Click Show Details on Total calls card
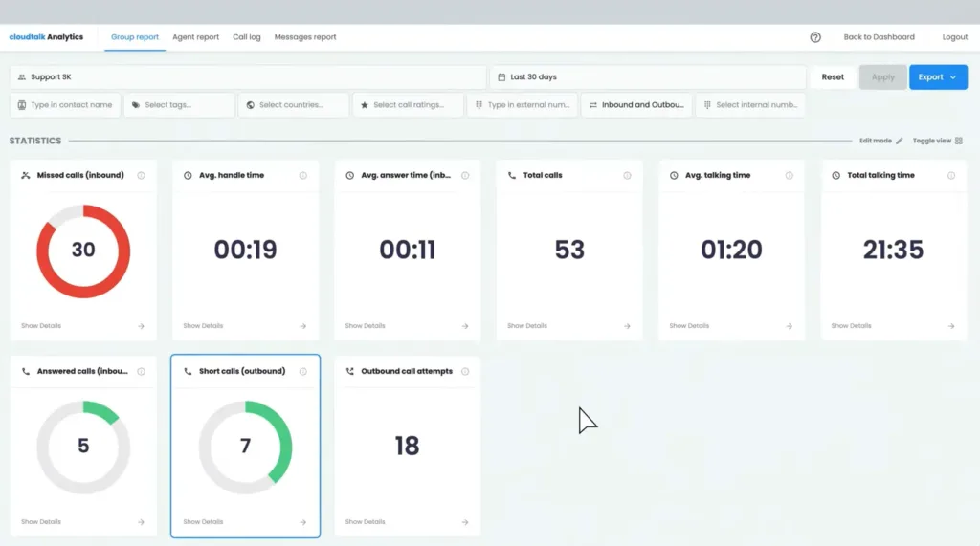Image resolution: width=980 pixels, height=546 pixels. (x=527, y=326)
